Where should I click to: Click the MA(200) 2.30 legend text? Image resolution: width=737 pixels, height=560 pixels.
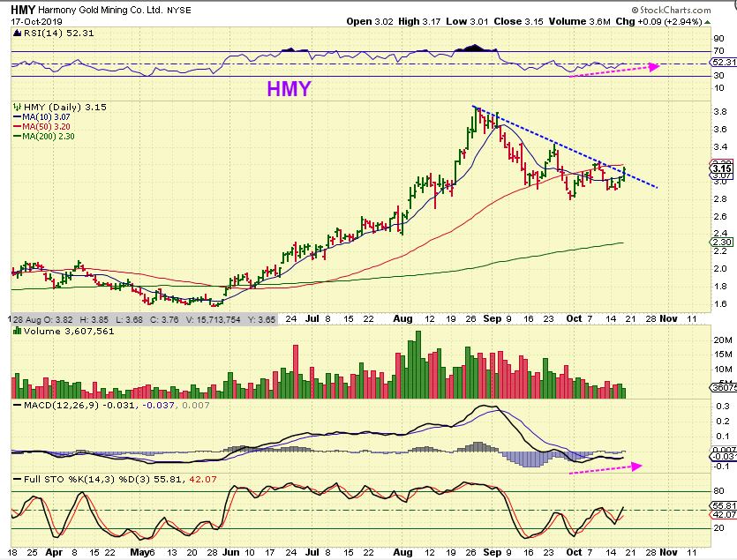(49, 136)
